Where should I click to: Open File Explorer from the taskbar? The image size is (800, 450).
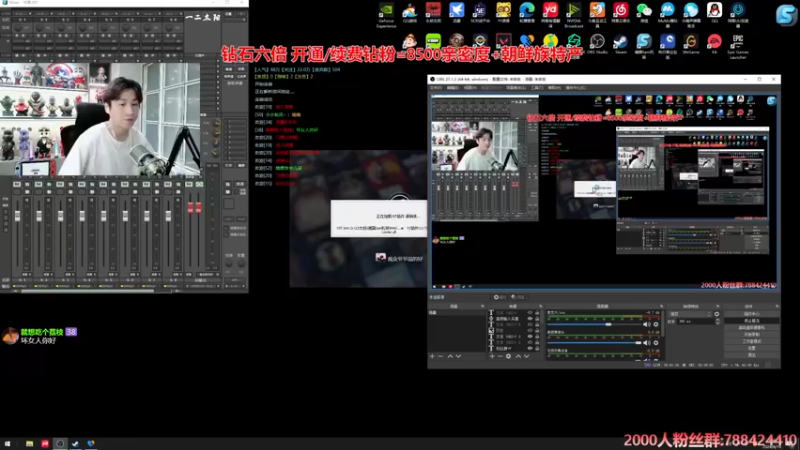[x=29, y=444]
